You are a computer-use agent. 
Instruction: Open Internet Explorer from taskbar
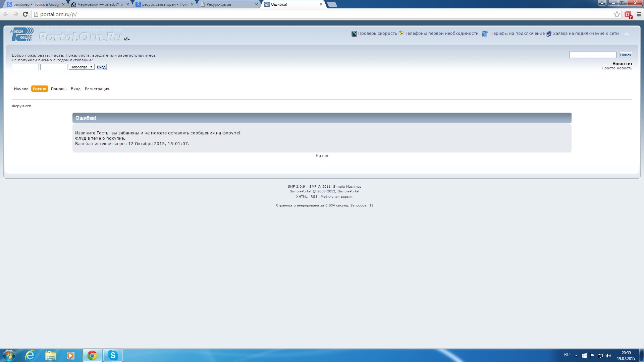[30, 355]
